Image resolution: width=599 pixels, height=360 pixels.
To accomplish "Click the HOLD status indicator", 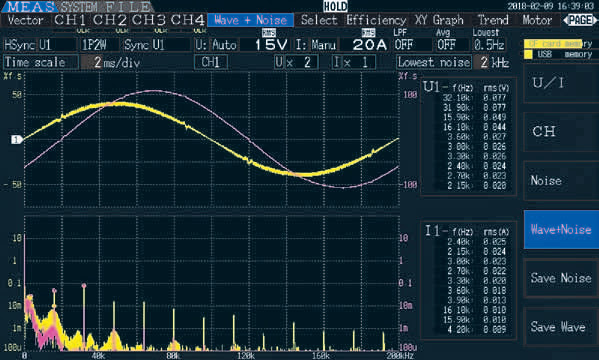I will [335, 6].
